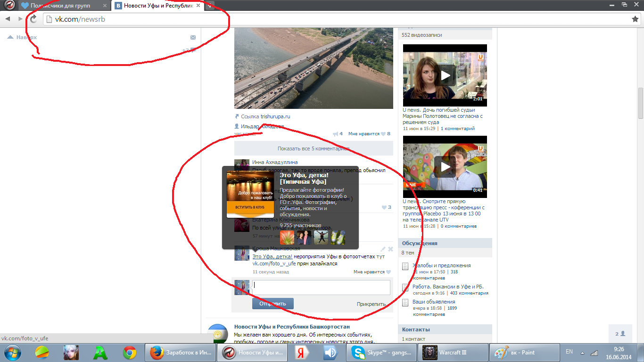Open the 0 комментариев link under second video

[459, 226]
